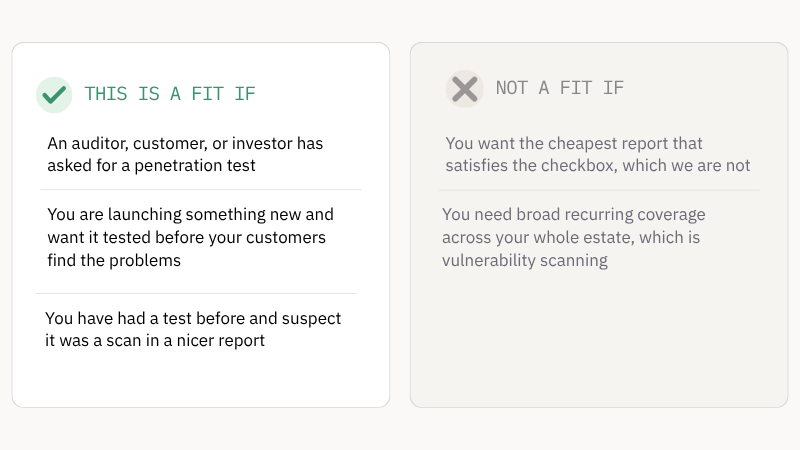
Task: Click empty space below 'vulnerability scanning' text
Action: (x=599, y=337)
